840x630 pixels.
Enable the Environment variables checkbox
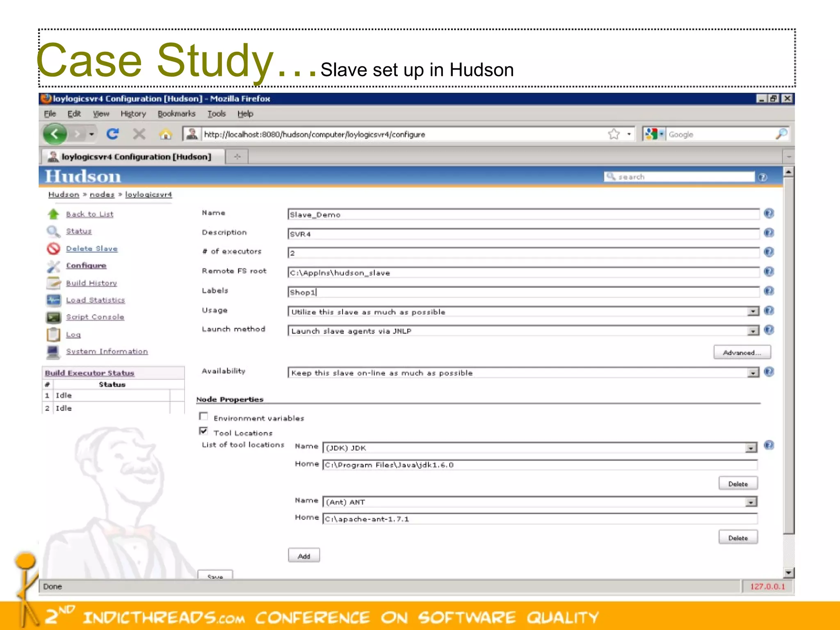coord(203,416)
